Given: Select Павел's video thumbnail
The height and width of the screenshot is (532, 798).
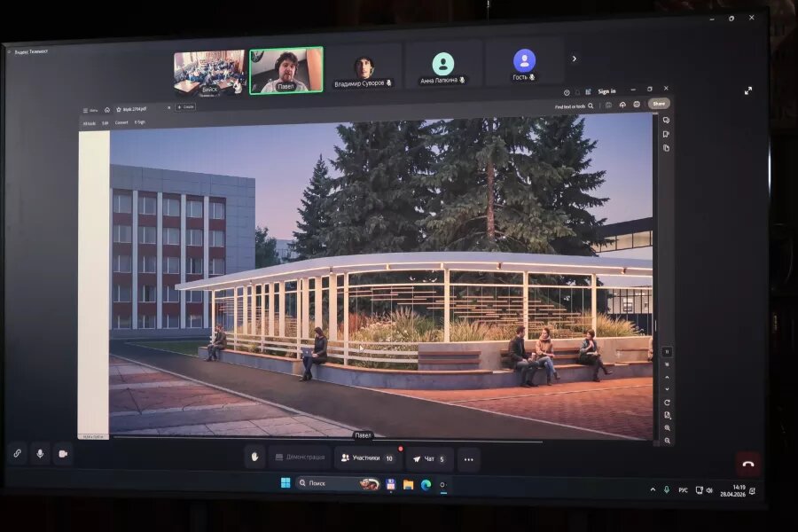Looking at the screenshot, I should (286, 70).
